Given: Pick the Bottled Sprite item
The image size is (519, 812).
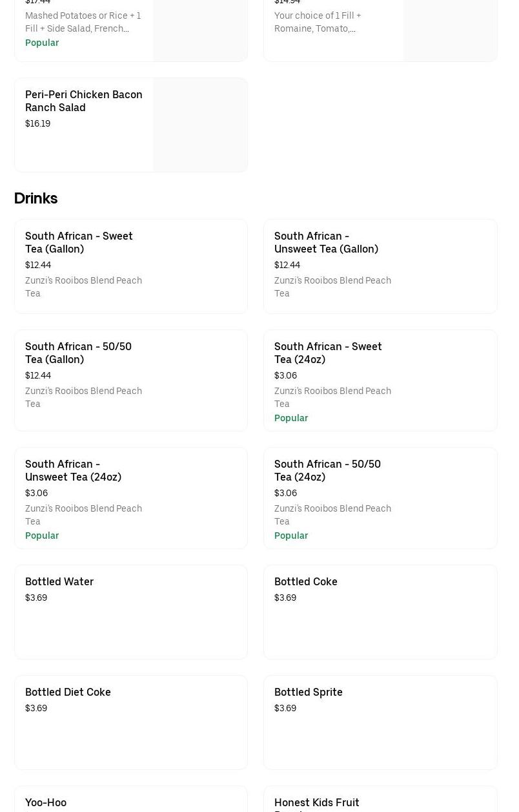Looking at the screenshot, I should [x=309, y=692].
